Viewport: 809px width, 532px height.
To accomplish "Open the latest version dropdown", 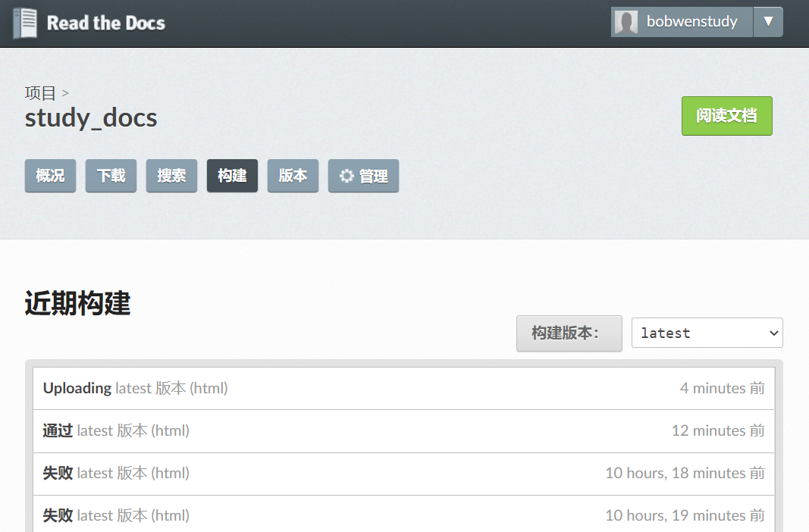I will click(x=707, y=333).
